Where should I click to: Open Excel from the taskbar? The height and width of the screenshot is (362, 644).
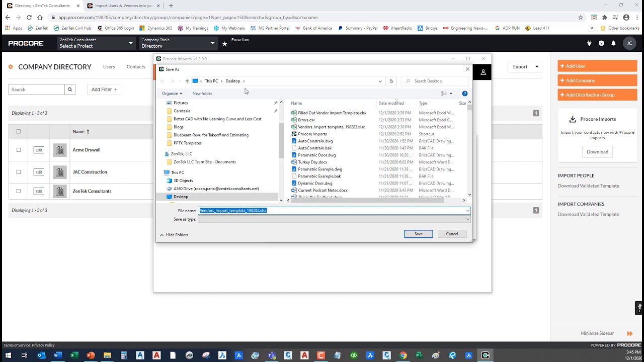74,355
